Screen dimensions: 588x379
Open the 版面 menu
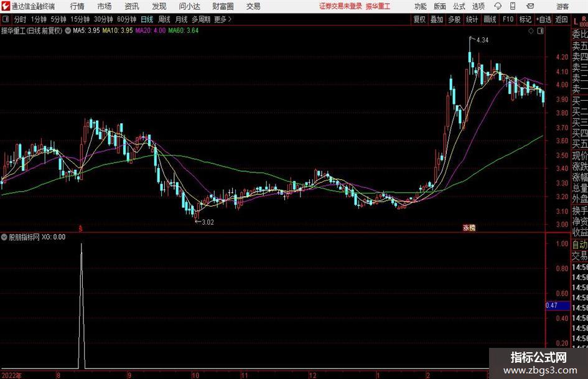click(439, 6)
